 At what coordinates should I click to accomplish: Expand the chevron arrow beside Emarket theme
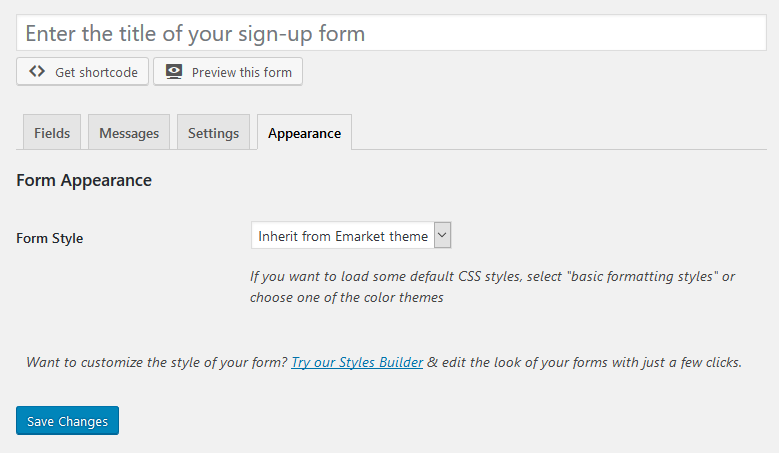pyautogui.click(x=442, y=235)
